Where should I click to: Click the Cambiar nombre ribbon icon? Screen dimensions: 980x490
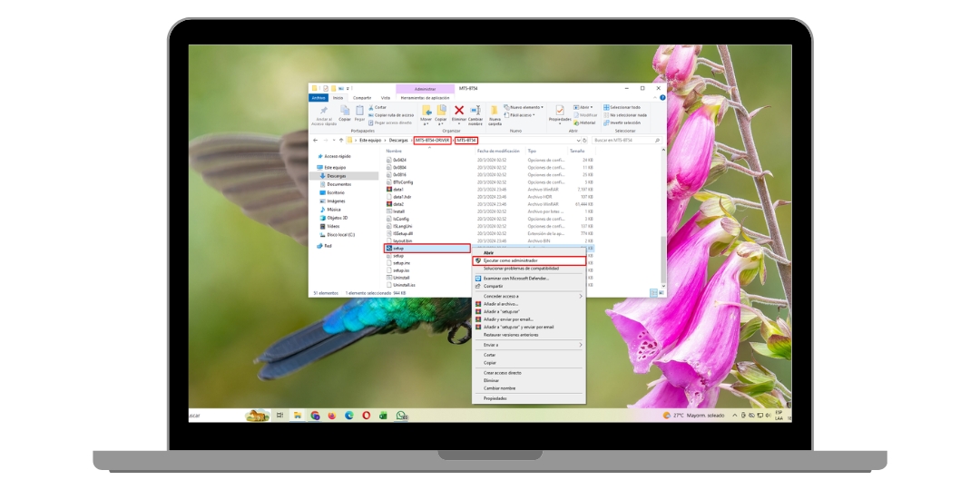click(475, 112)
